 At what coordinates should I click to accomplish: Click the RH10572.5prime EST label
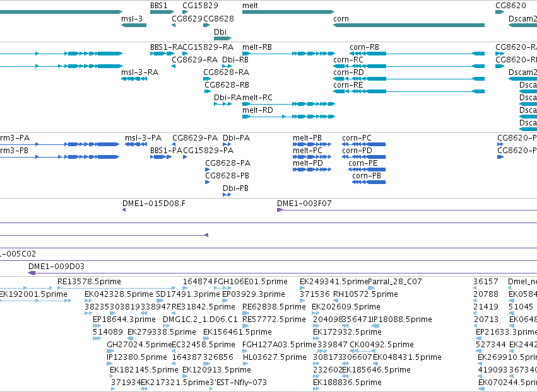pyautogui.click(x=365, y=294)
